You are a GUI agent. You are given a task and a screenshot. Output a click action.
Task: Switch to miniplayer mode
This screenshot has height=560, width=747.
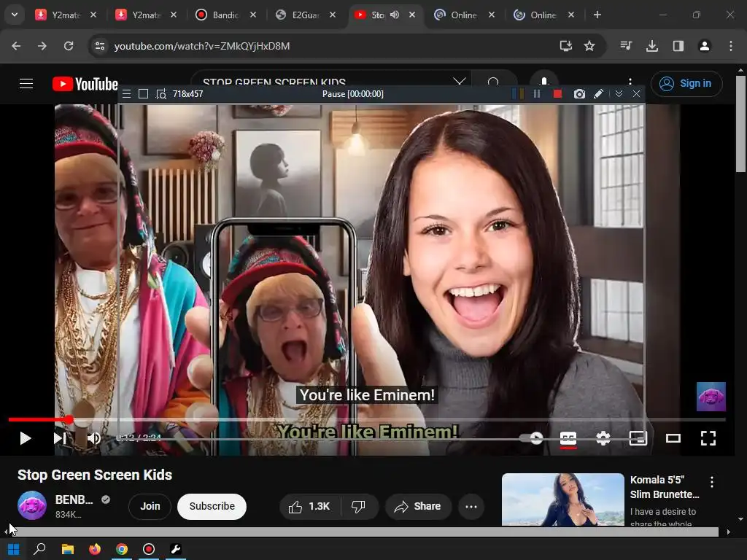[638, 438]
